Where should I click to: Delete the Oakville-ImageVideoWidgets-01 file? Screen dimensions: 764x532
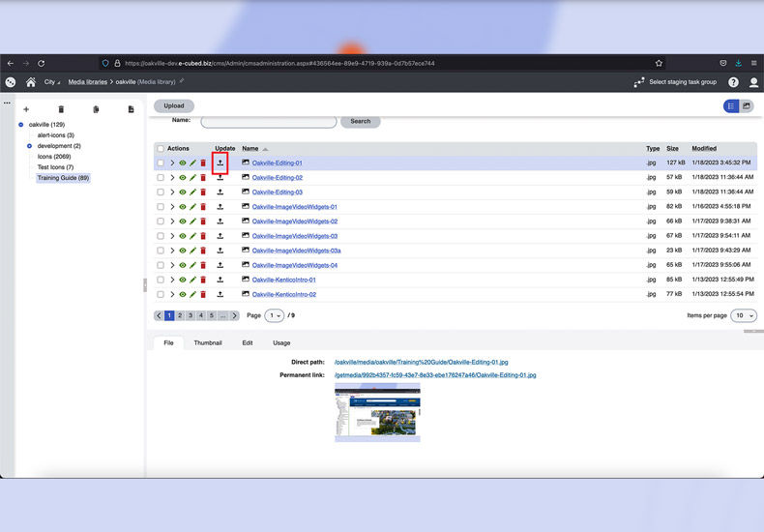[203, 207]
